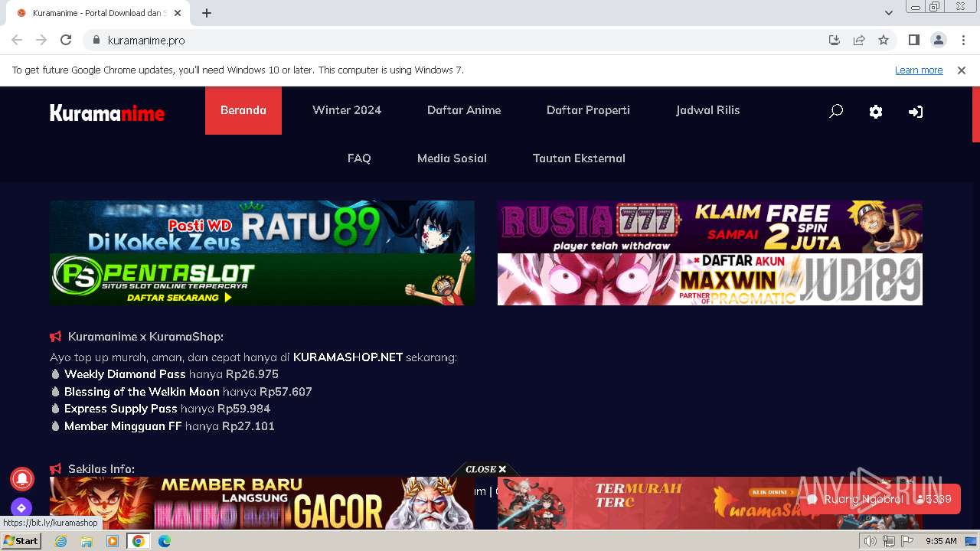The width and height of the screenshot is (980, 551).
Task: Open Chrome three-dot menu
Action: [x=963, y=40]
